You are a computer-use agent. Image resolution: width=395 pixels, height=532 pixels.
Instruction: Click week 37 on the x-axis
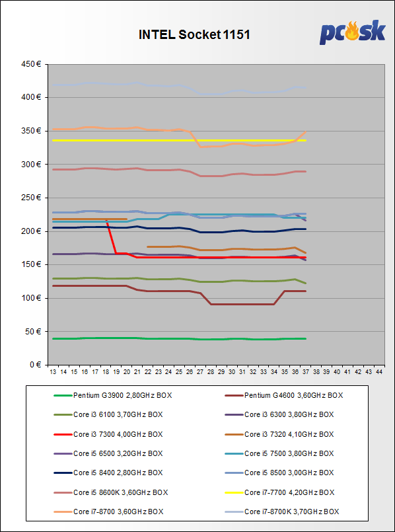tap(306, 372)
